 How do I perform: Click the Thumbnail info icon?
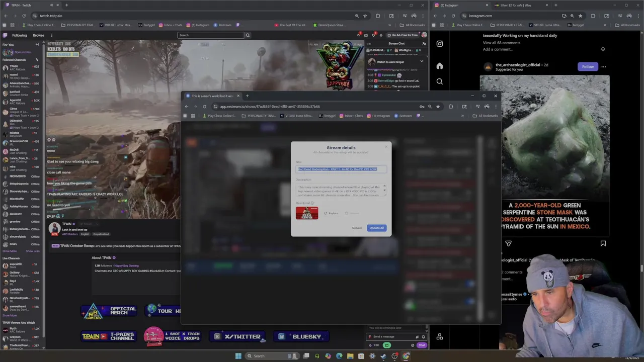pyautogui.click(x=312, y=203)
